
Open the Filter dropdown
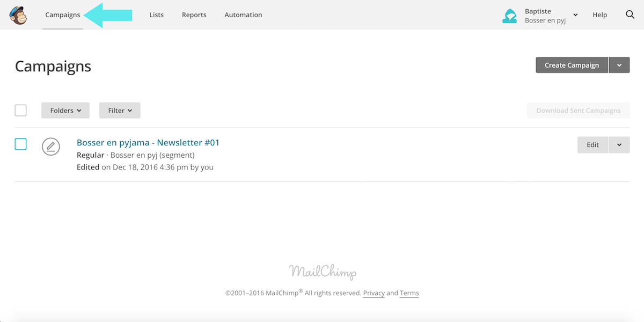(120, 111)
